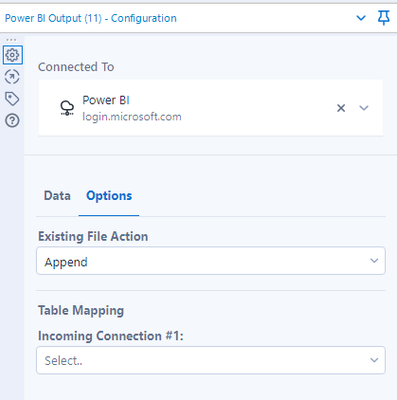The height and width of the screenshot is (400, 397).
Task: Open the Help question mark icon
Action: pos(12,120)
